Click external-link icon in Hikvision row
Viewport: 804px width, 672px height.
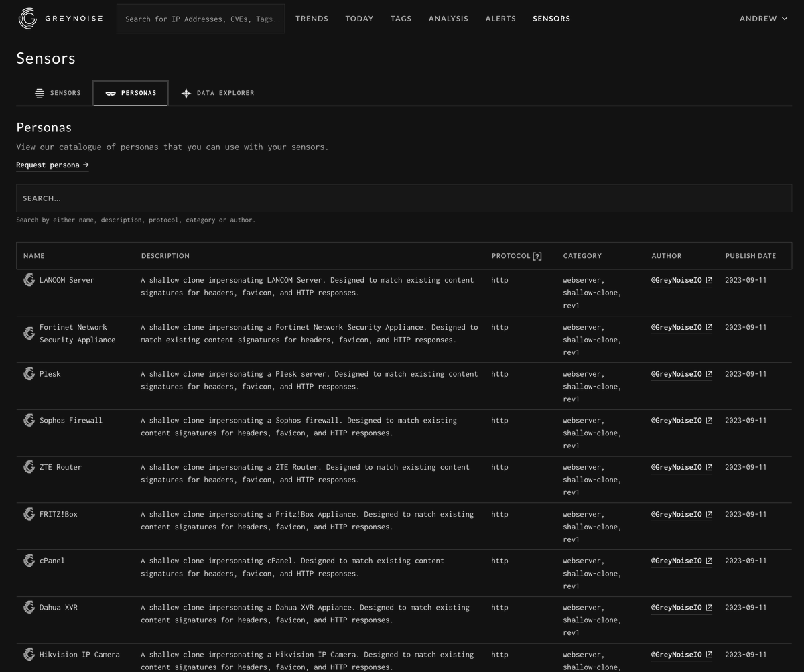(709, 655)
